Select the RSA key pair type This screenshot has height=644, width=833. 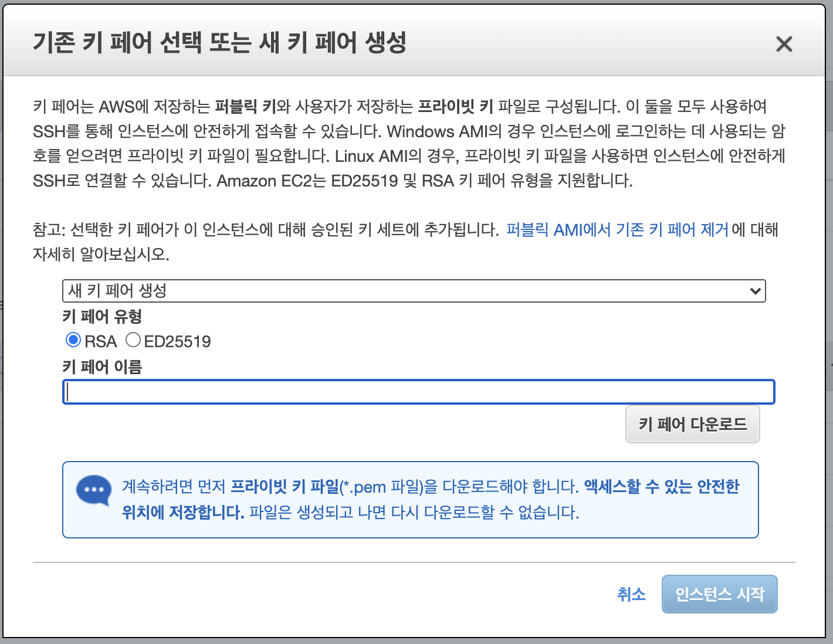point(73,340)
